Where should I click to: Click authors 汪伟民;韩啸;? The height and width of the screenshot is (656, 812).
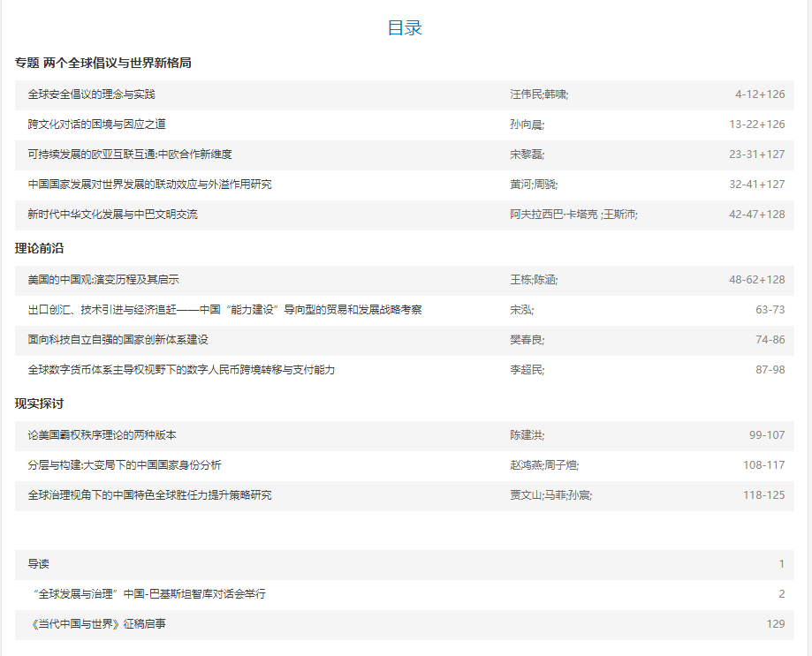539,94
